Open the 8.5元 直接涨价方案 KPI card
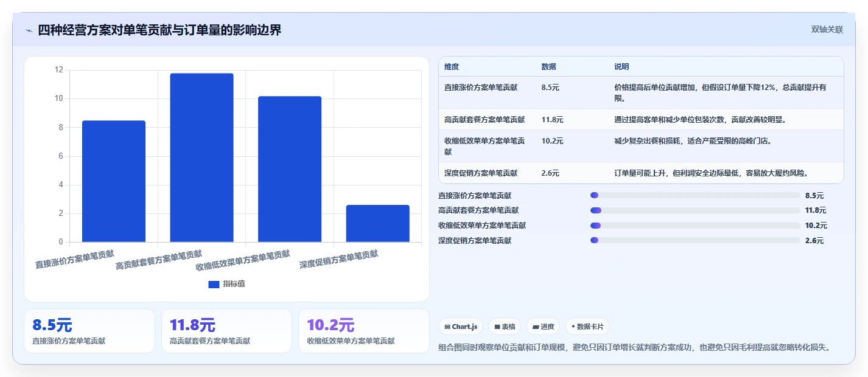 pos(89,331)
